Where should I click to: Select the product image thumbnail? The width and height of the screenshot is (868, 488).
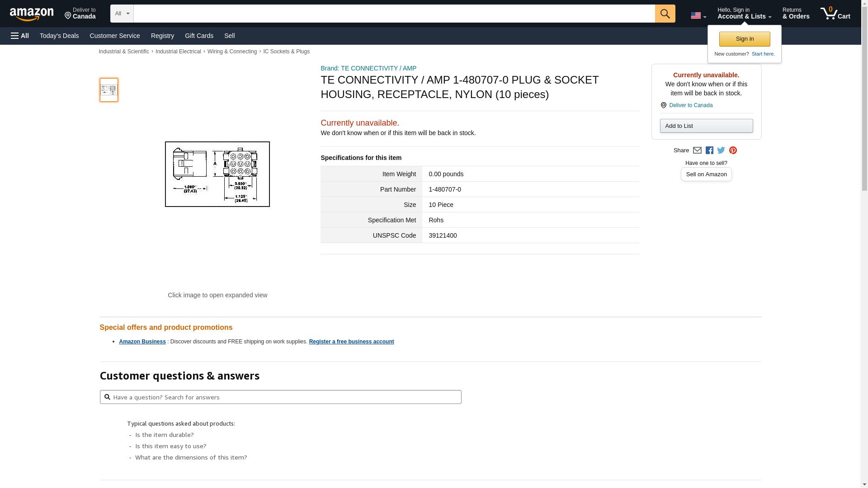coord(109,90)
